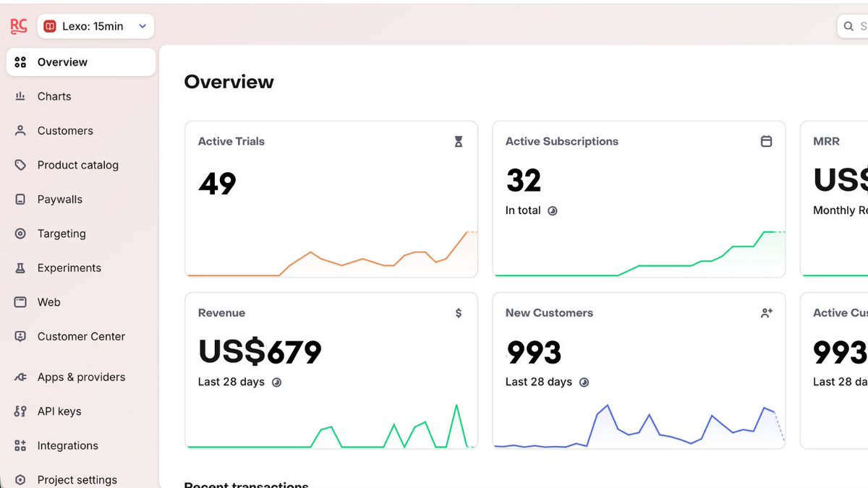Click the add-person icon on New Customers
The width and height of the screenshot is (868, 488).
(767, 313)
